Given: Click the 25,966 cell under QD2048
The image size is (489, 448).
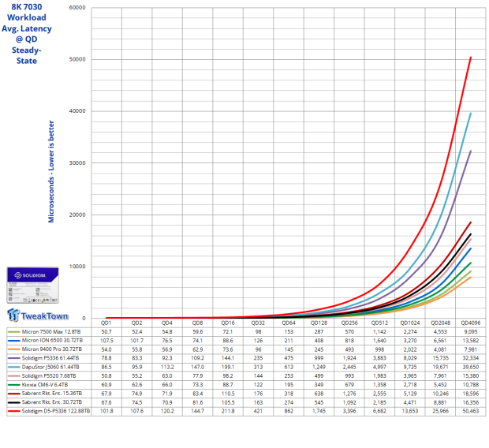Looking at the screenshot, I should 440,411.
